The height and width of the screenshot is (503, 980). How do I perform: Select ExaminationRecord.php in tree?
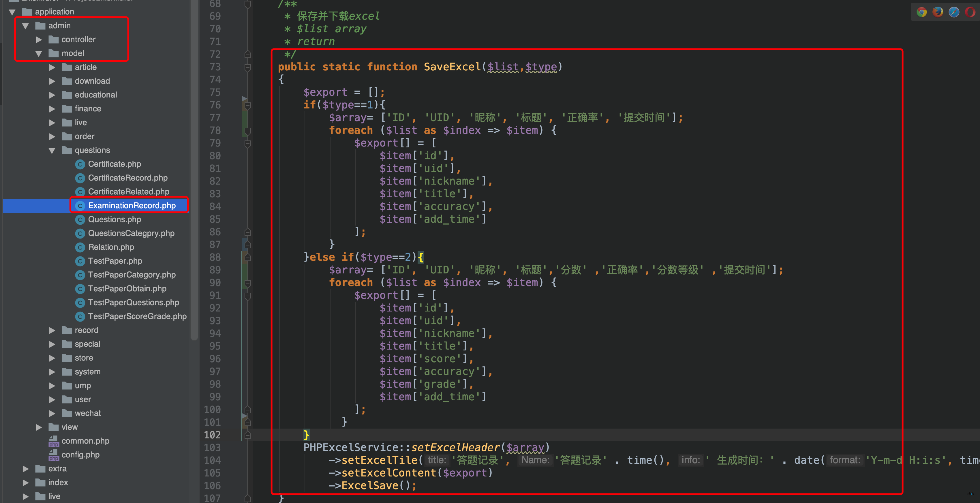point(132,205)
